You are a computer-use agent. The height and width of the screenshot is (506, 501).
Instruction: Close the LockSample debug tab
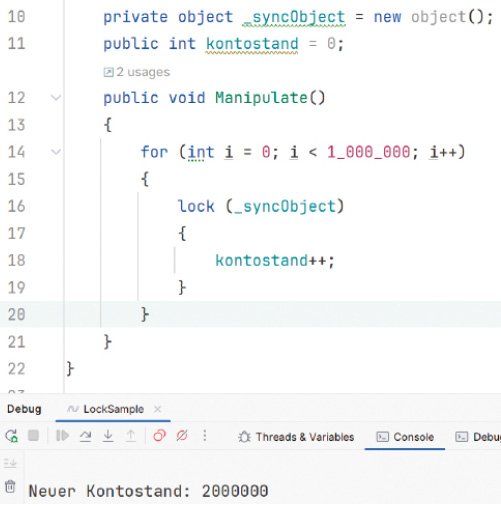tap(158, 409)
